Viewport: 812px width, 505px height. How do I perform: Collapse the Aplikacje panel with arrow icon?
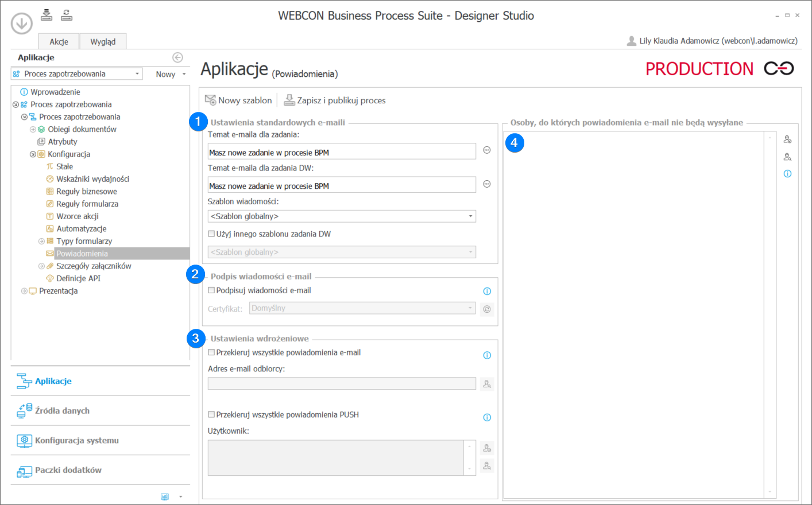click(177, 57)
